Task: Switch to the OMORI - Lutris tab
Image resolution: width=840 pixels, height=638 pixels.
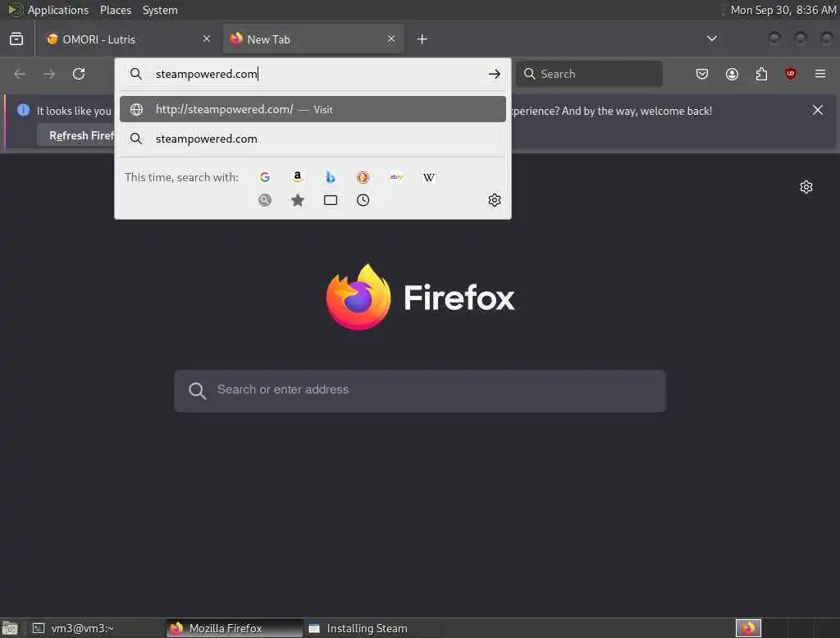Action: [127, 39]
